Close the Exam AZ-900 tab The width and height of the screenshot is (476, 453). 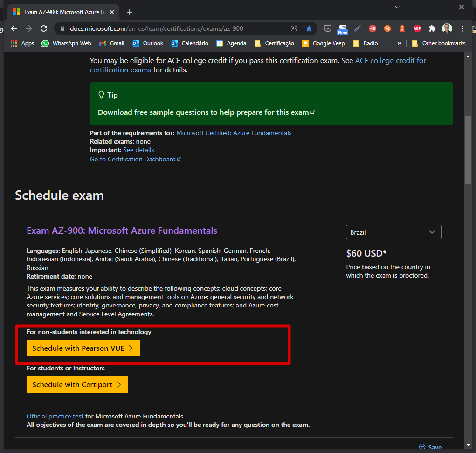click(112, 12)
